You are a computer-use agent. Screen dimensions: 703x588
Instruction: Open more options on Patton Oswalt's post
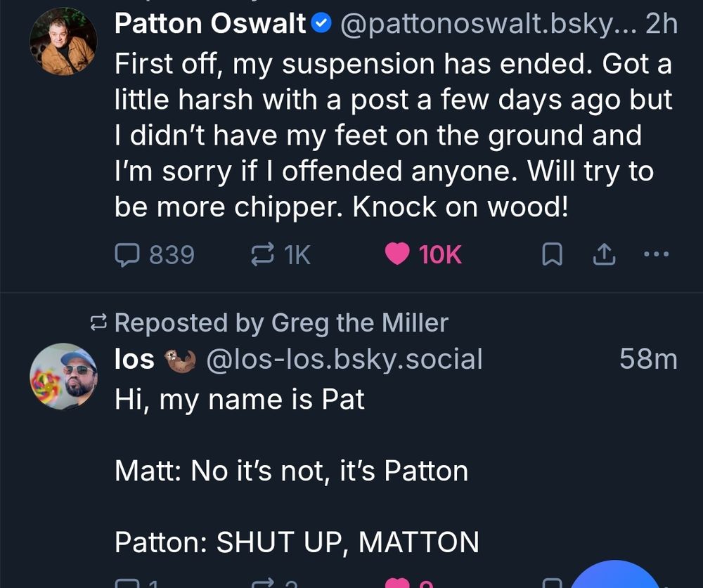coord(656,254)
